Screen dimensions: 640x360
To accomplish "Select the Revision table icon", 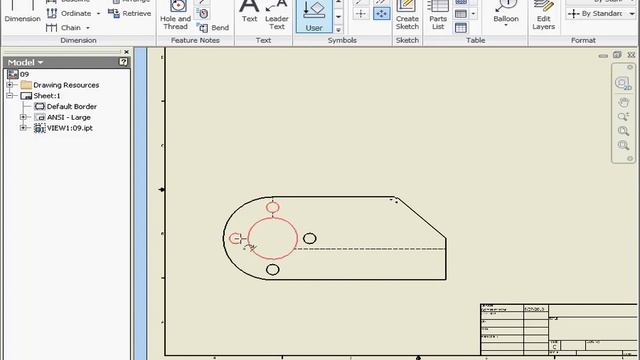I will (x=461, y=28).
